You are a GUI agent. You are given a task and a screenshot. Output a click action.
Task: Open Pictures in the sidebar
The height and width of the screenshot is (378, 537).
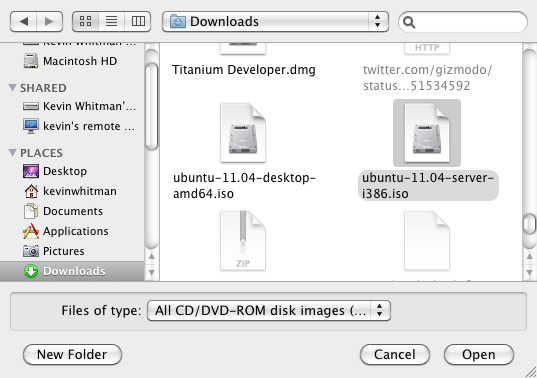(x=72, y=251)
